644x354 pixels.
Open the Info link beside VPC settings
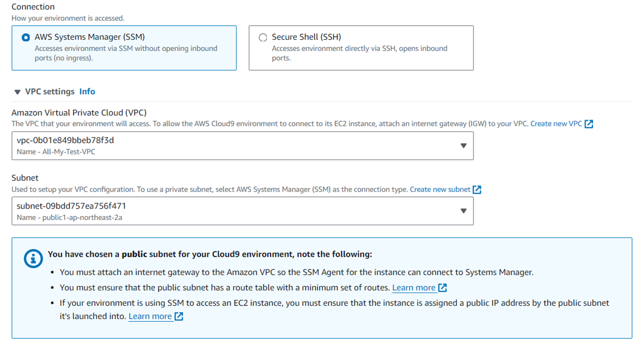coord(87,92)
